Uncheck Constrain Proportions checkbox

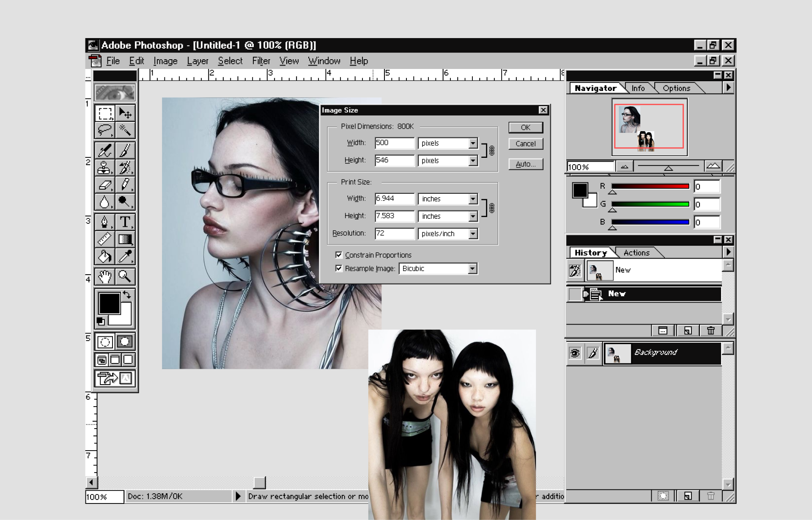(339, 255)
